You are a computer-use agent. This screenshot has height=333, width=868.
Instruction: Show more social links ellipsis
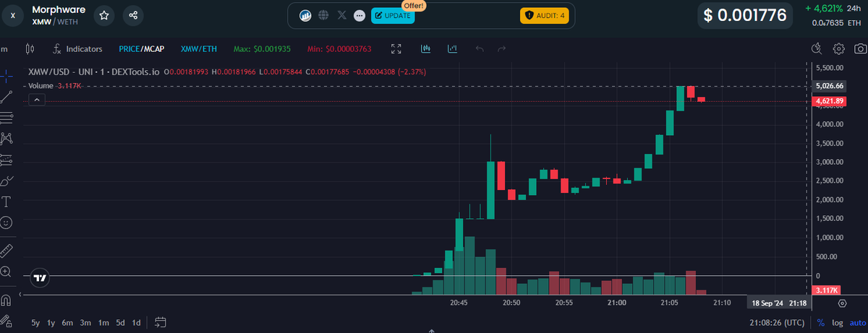[x=359, y=15]
